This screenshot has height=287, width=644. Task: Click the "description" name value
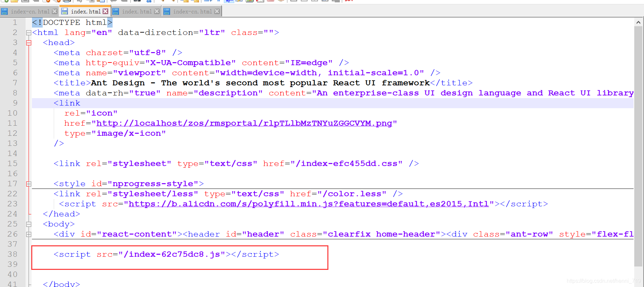[228, 93]
